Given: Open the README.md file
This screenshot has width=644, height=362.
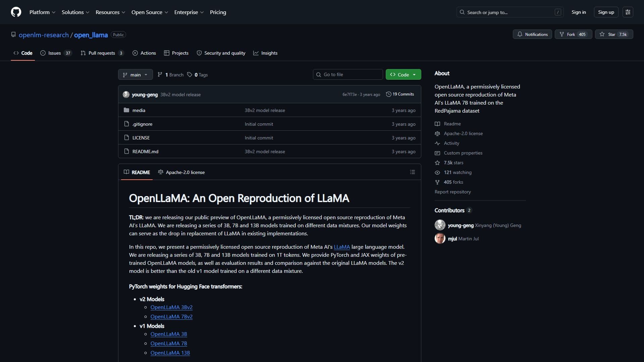Looking at the screenshot, I should point(145,152).
